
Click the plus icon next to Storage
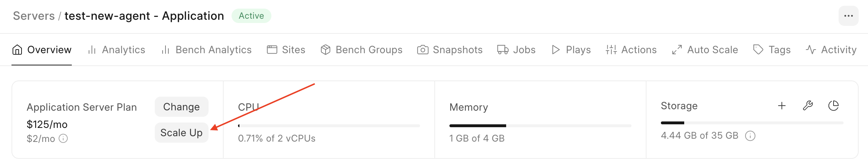click(782, 106)
